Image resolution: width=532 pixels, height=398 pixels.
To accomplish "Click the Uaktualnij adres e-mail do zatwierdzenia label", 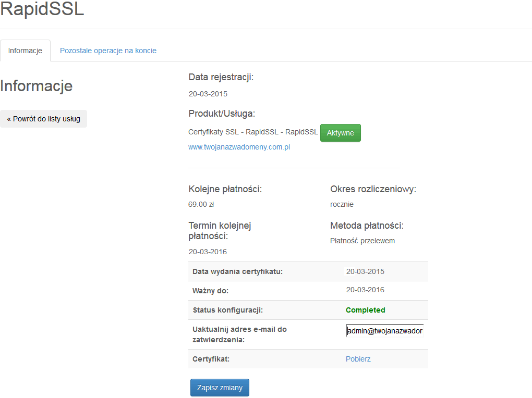I will pos(239,334).
